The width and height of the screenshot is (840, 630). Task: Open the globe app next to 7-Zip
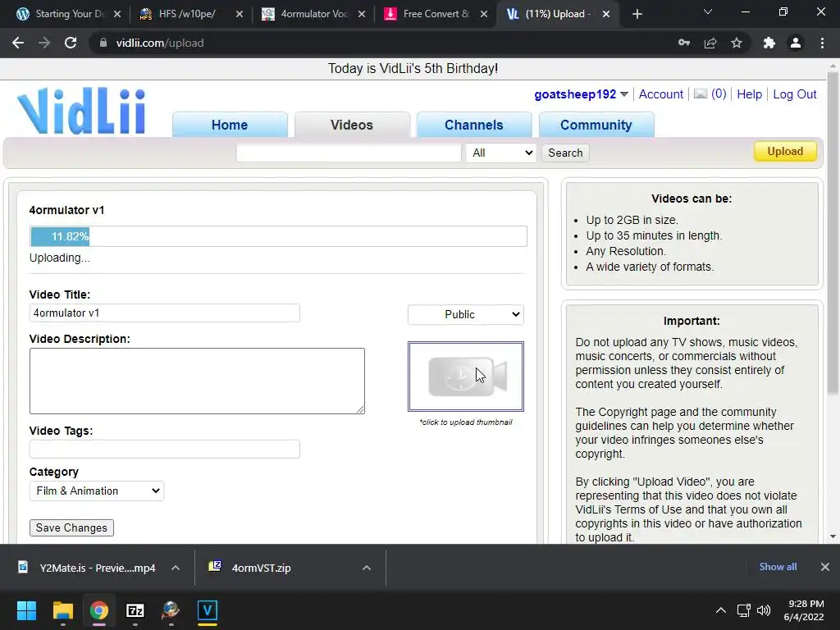click(171, 610)
